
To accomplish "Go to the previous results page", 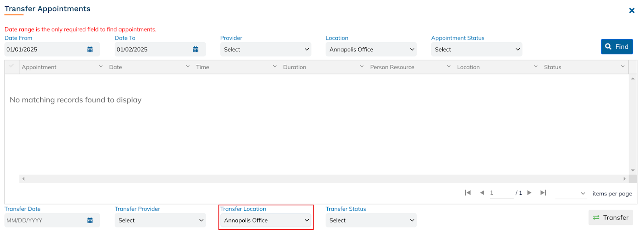I will click(482, 193).
